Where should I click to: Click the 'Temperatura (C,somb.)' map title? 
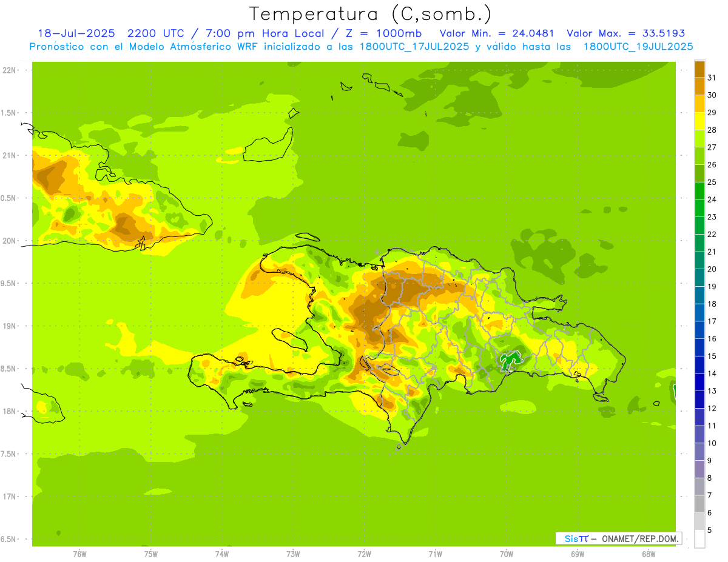coord(371,14)
